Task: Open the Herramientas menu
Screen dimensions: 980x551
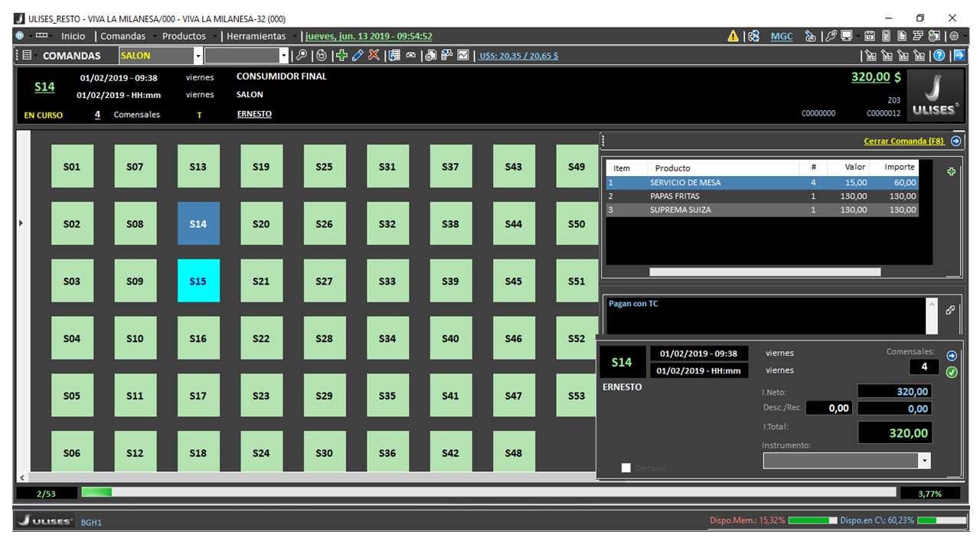Action: [x=256, y=36]
